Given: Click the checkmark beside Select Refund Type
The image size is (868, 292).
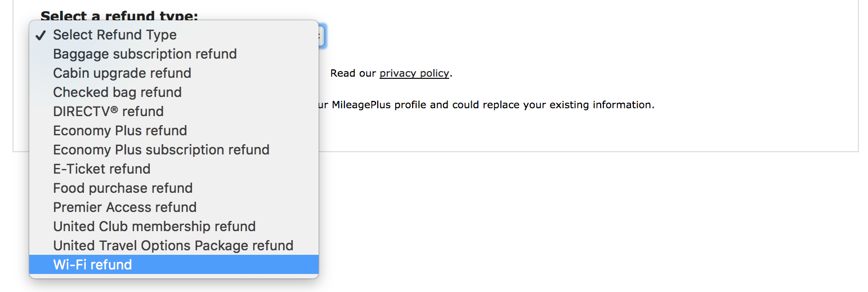Looking at the screenshot, I should tap(40, 36).
